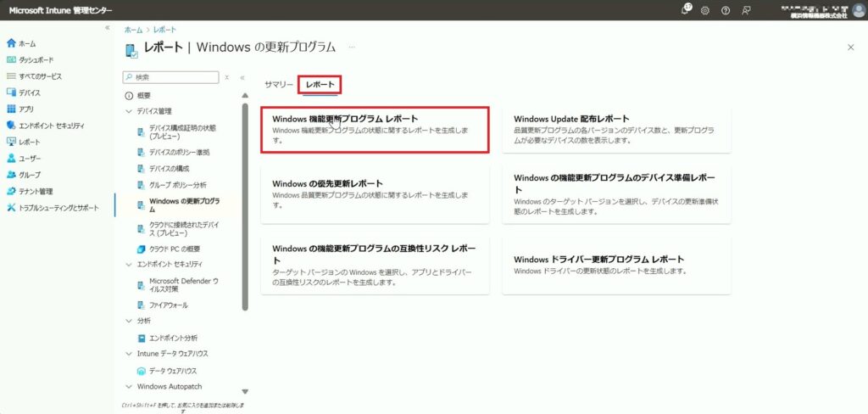This screenshot has height=414, width=868.
Task: Click デバイス icon in left navigation
Action: pyautogui.click(x=11, y=92)
